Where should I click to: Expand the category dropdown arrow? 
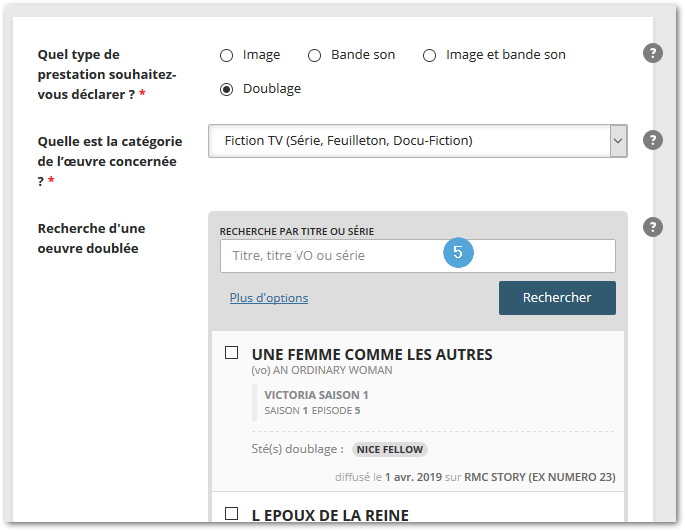pos(618,141)
